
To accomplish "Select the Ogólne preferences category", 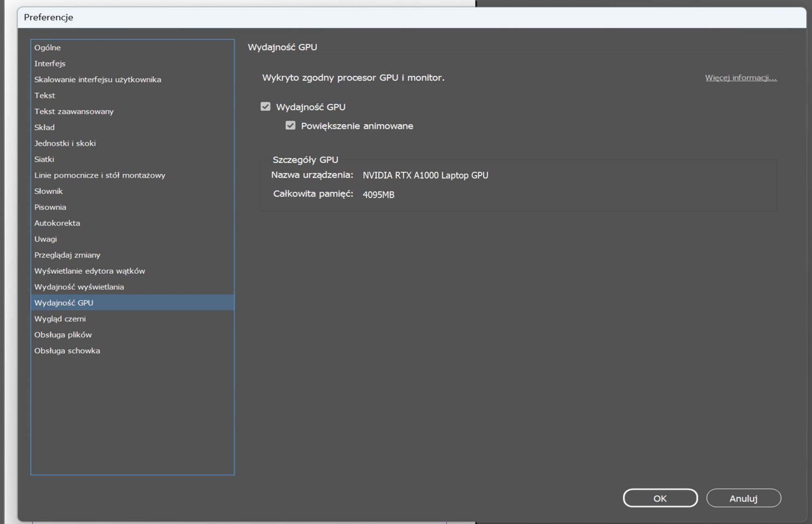I will (x=47, y=48).
